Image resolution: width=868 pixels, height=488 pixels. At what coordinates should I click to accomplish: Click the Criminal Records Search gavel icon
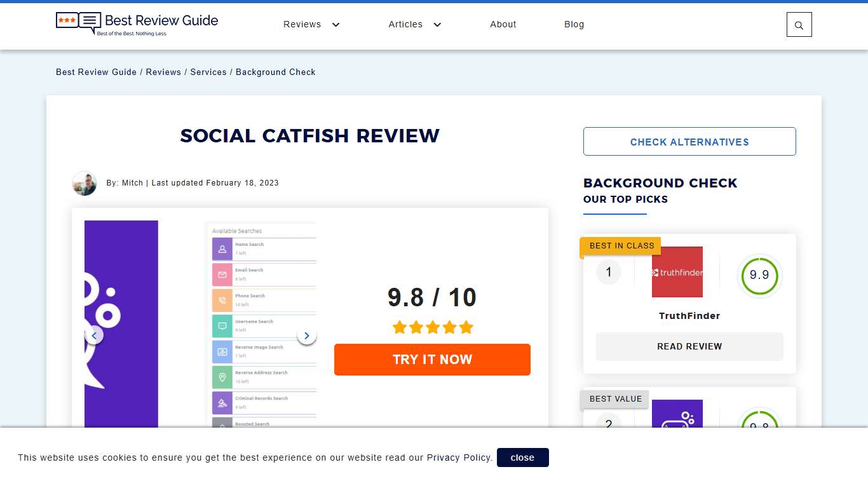pyautogui.click(x=222, y=402)
